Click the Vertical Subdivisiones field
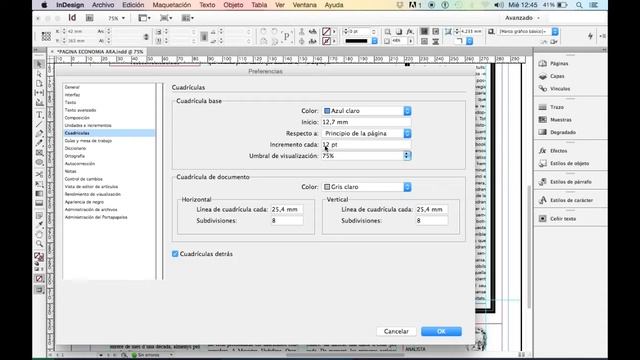This screenshot has height=360, width=640. 431,221
